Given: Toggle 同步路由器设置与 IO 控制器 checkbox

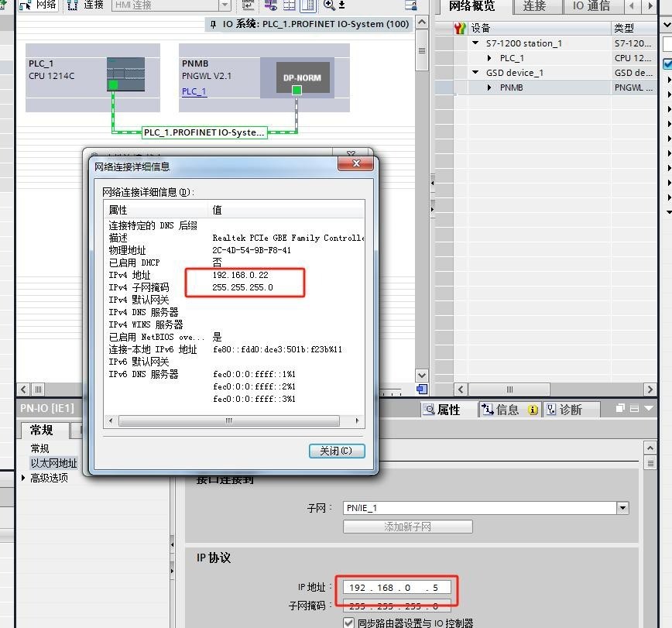Looking at the screenshot, I should [x=349, y=623].
